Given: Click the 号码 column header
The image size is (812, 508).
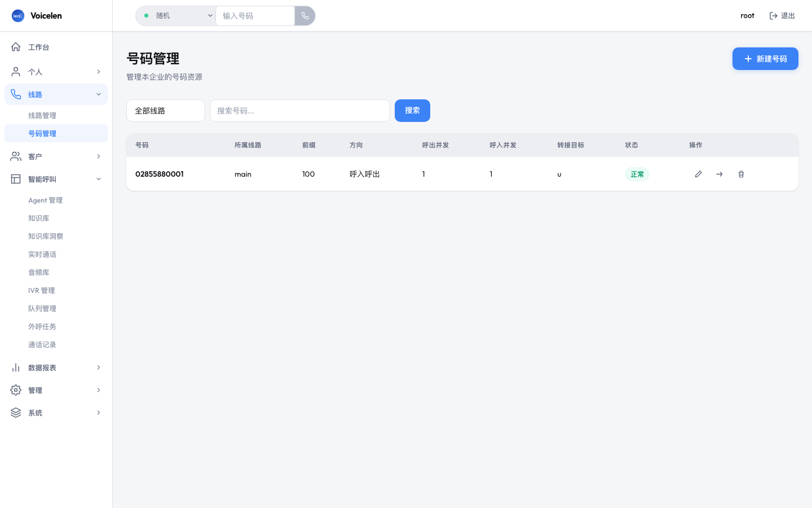Looking at the screenshot, I should click(142, 145).
